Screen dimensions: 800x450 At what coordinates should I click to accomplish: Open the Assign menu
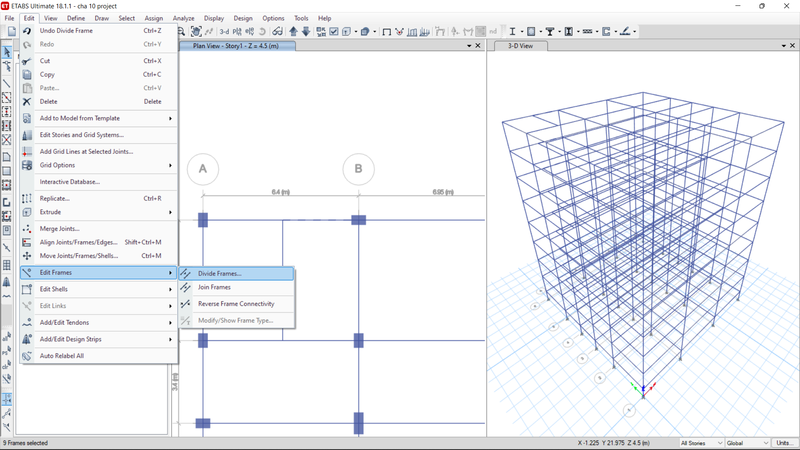pyautogui.click(x=154, y=18)
